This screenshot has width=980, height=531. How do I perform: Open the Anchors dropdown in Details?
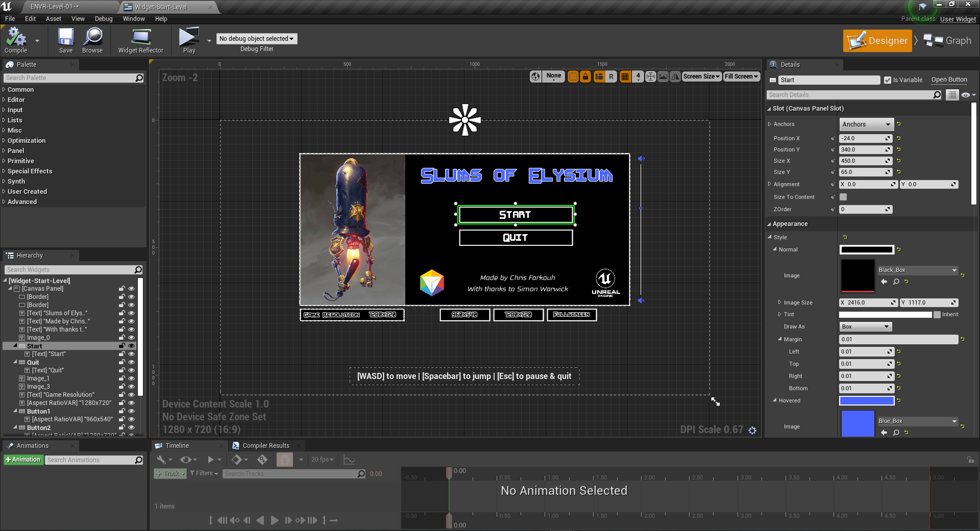[866, 124]
